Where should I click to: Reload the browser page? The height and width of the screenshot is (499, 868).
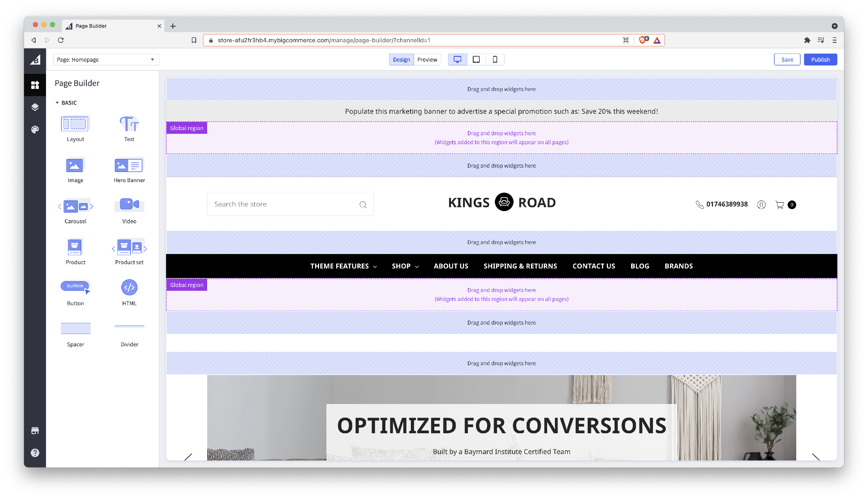pyautogui.click(x=61, y=40)
